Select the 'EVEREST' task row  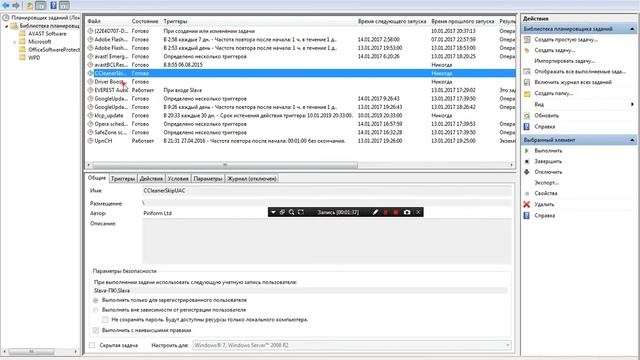301,90
